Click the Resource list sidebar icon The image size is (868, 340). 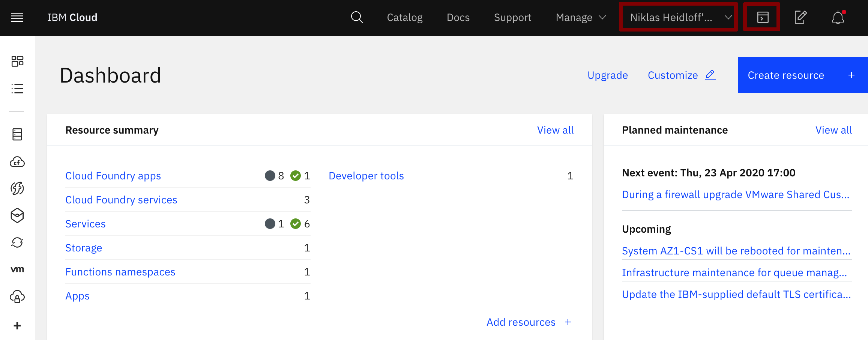click(x=17, y=89)
